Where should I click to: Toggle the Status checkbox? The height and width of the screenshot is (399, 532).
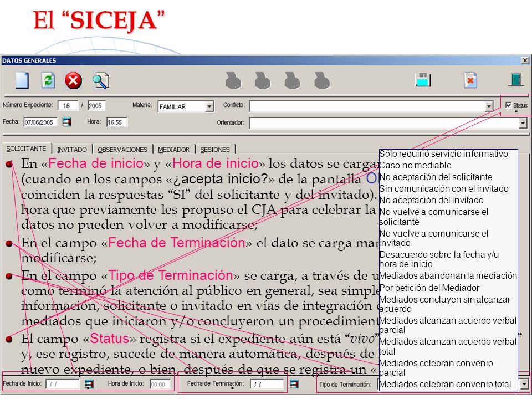tap(508, 105)
